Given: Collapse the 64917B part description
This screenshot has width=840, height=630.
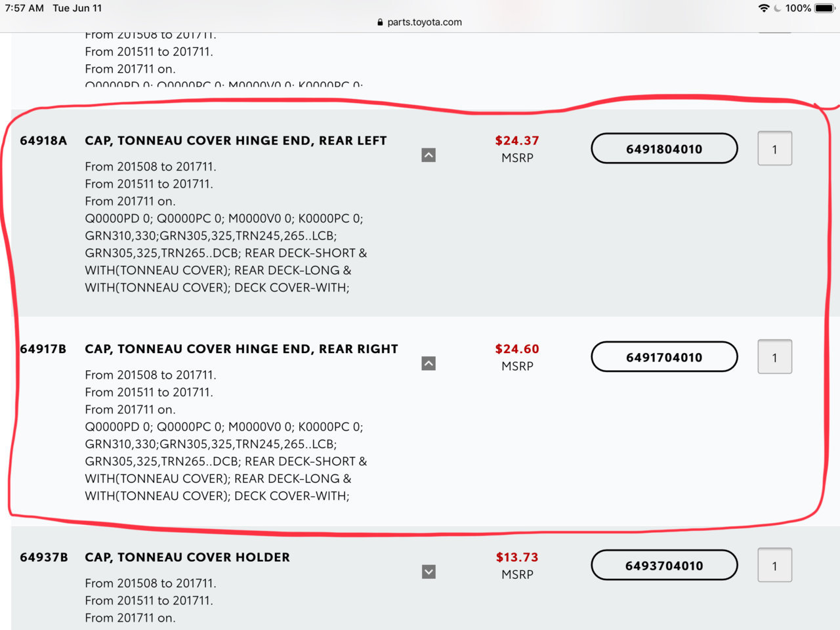Looking at the screenshot, I should (429, 363).
